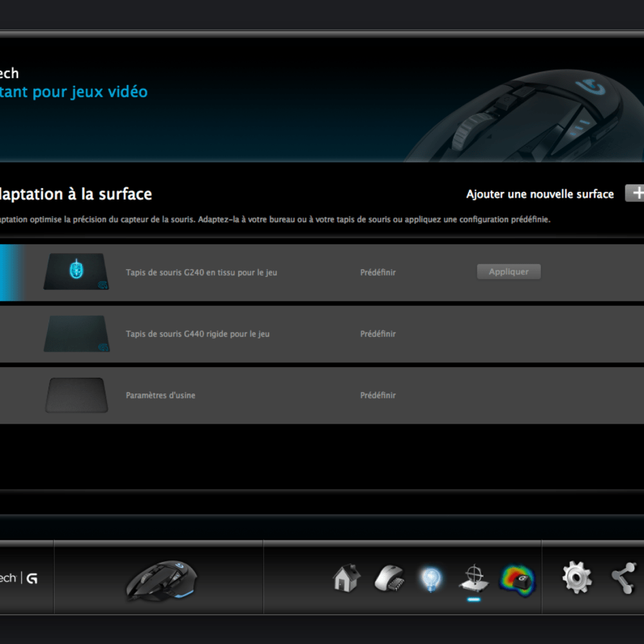Viewport: 644px width, 644px height.
Task: Select 'Paramètres d'usine' row text
Action: tap(160, 395)
